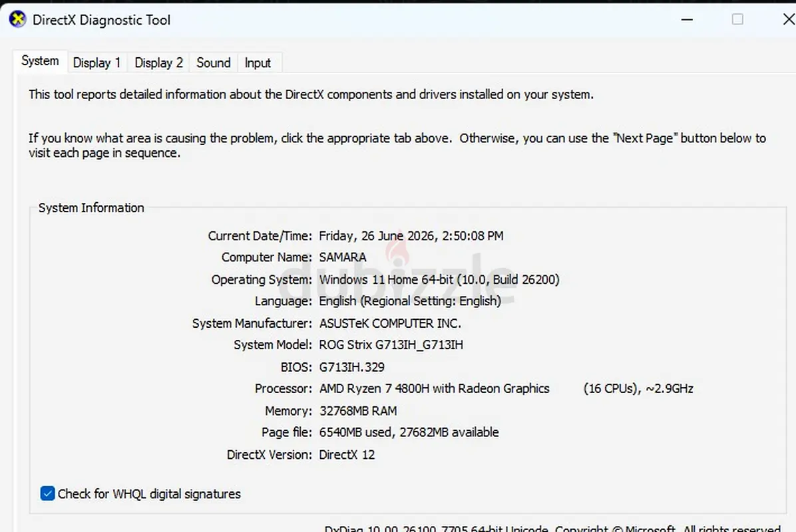Click the BIOS label
Screen dimensions: 796x532
pyautogui.click(x=296, y=367)
